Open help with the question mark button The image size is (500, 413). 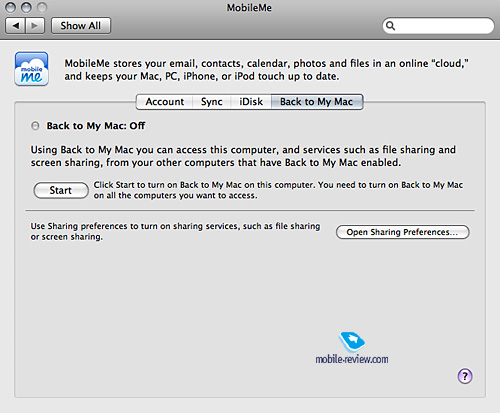(x=465, y=376)
